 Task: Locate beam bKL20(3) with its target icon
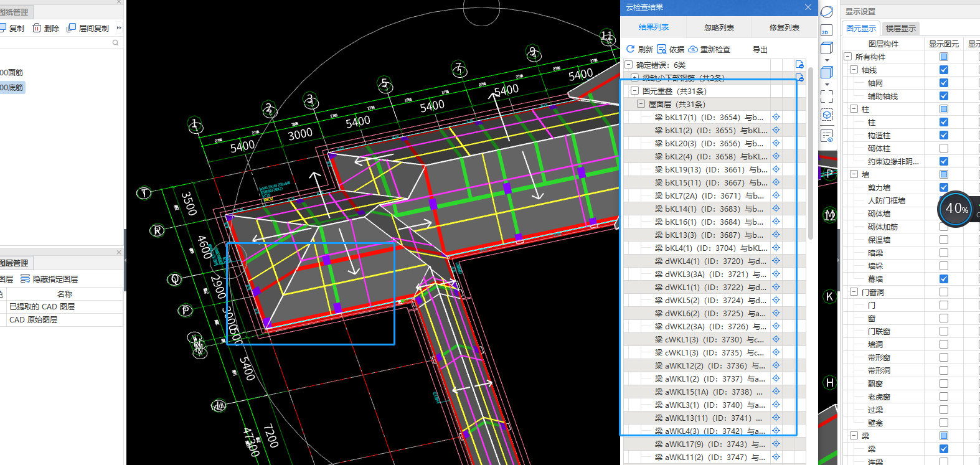point(776,143)
